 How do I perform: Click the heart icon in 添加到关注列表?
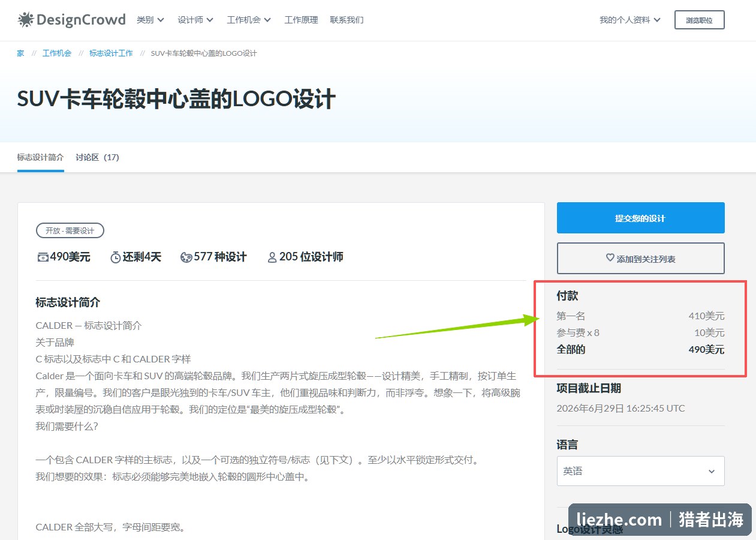point(610,258)
